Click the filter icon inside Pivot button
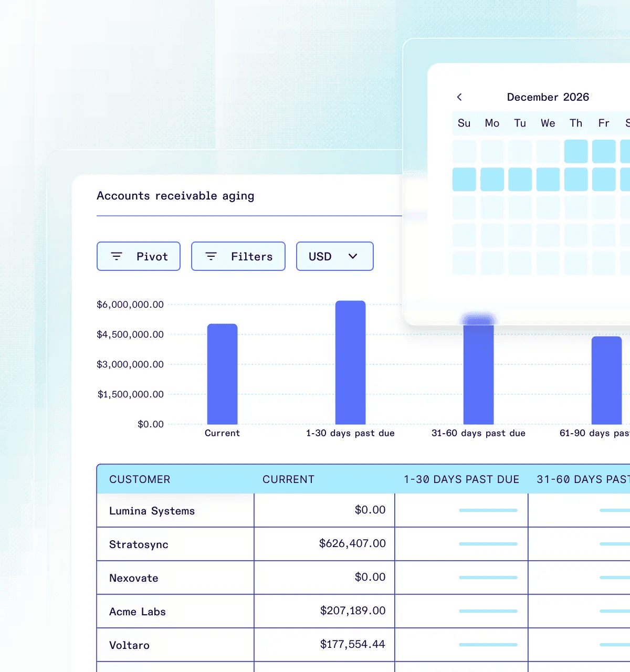Image resolution: width=630 pixels, height=672 pixels. (x=117, y=256)
